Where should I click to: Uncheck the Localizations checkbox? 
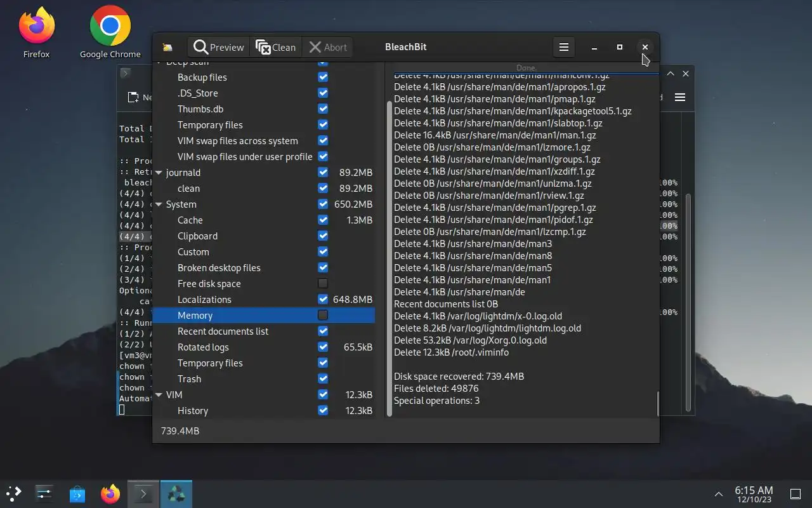point(323,299)
